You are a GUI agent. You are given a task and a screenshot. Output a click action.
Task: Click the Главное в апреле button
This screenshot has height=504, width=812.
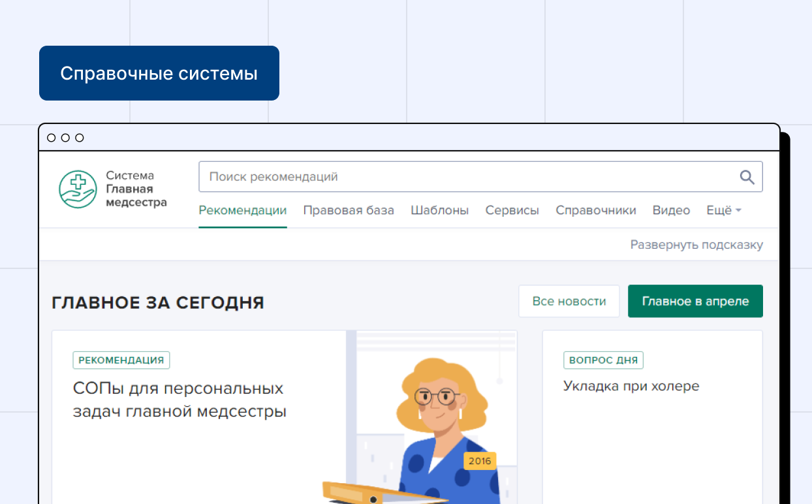[x=695, y=301]
